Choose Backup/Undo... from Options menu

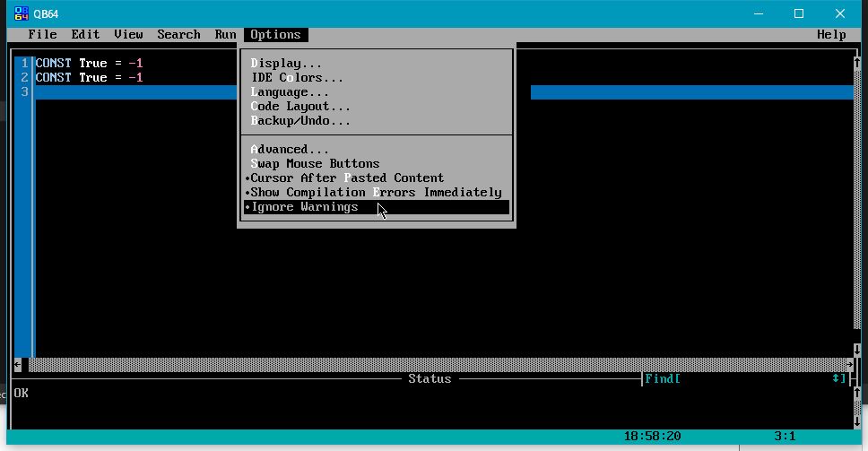point(300,121)
